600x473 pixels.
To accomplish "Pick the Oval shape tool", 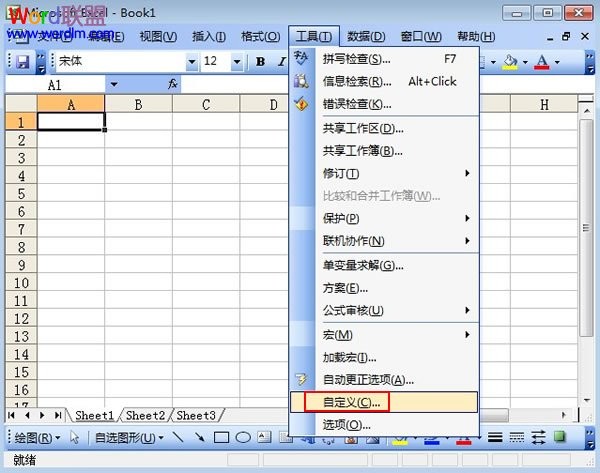I will pyautogui.click(x=243, y=437).
